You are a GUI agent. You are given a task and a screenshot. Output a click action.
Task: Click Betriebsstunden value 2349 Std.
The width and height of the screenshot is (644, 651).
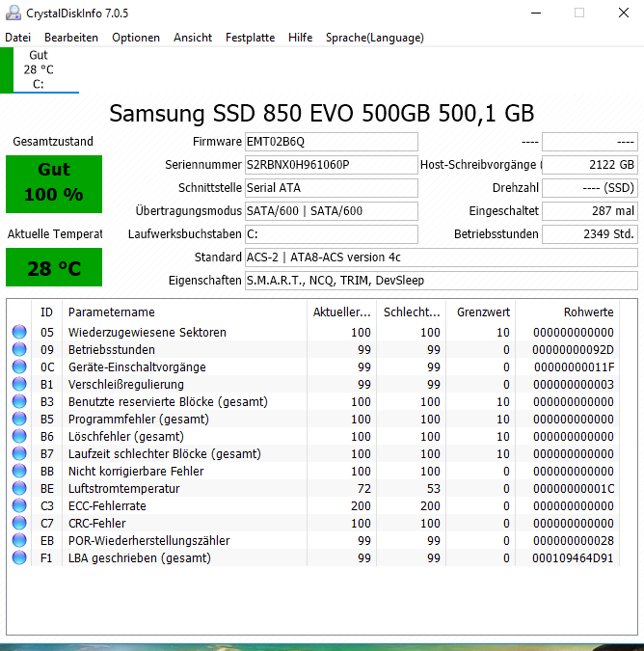590,234
